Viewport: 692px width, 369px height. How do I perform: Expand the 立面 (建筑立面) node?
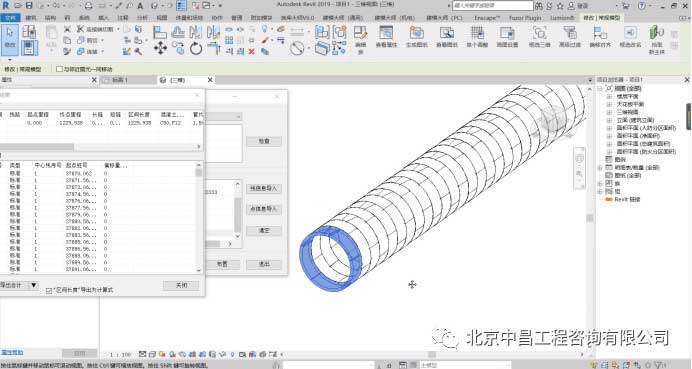tap(609, 120)
